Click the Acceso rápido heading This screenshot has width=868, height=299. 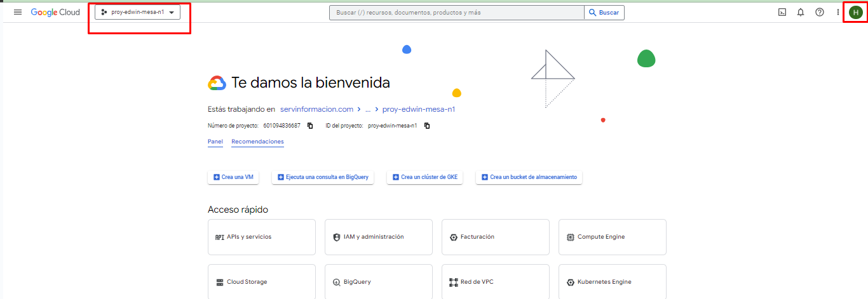click(238, 209)
